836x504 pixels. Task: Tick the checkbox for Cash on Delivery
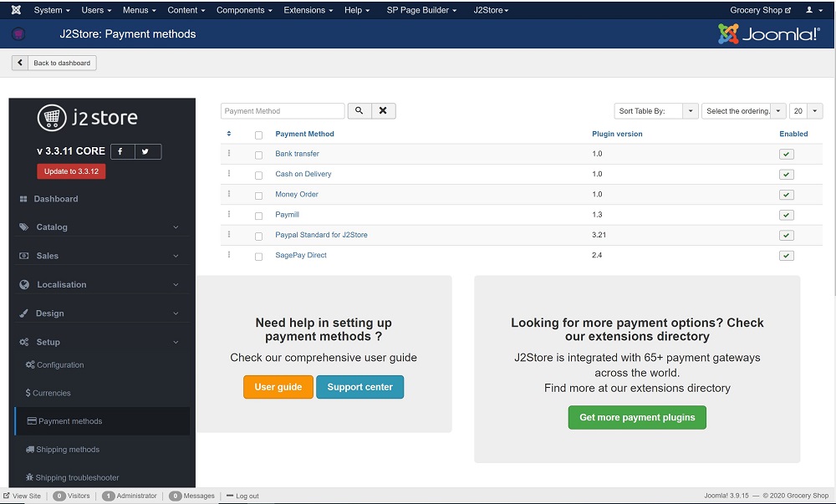tap(258, 175)
